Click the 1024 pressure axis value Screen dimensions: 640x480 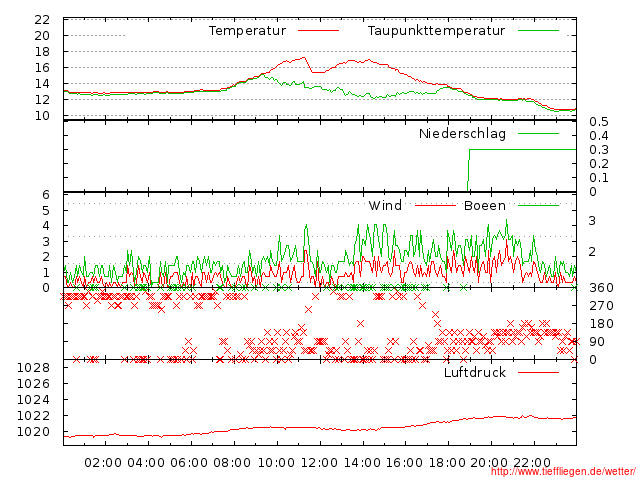point(33,400)
